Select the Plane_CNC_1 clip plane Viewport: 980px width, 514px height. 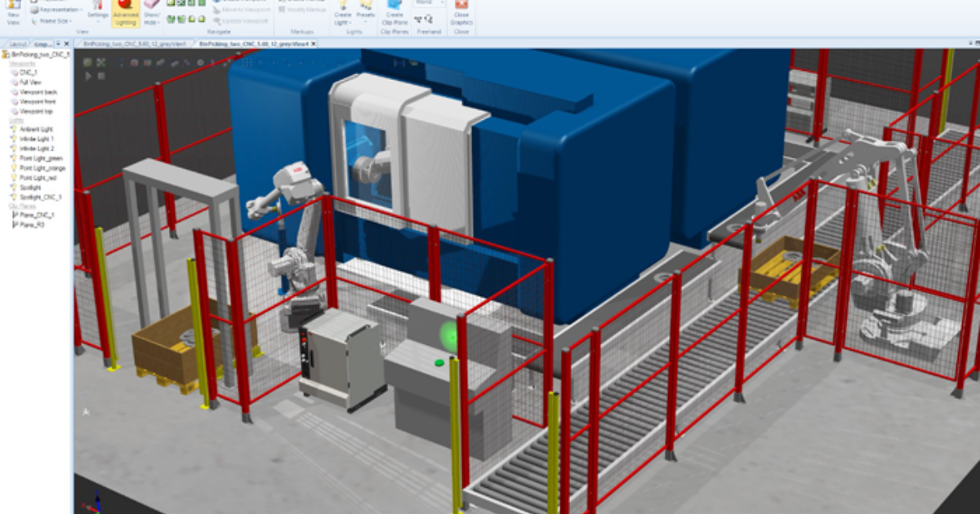36,215
